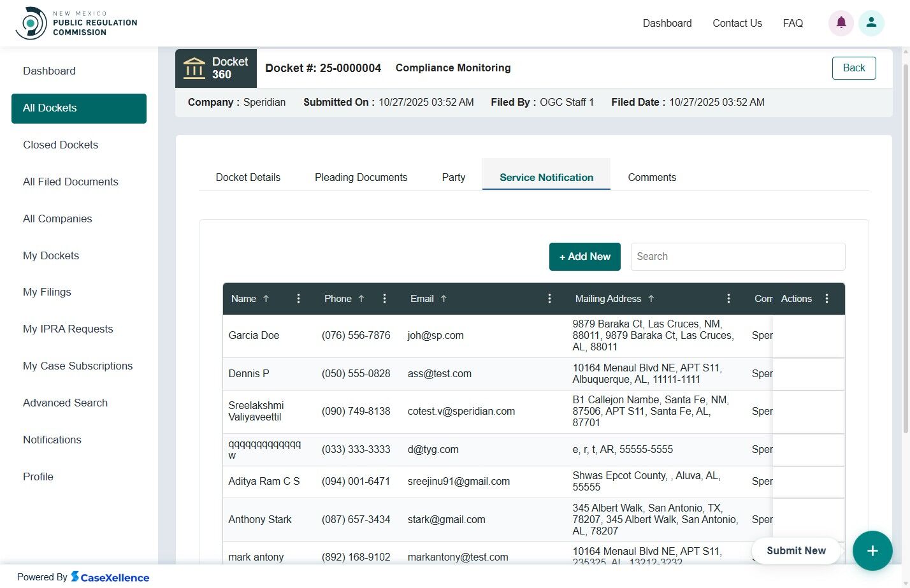Open Mailing Address column options menu
Viewport: 910px width, 588px height.
[728, 299]
